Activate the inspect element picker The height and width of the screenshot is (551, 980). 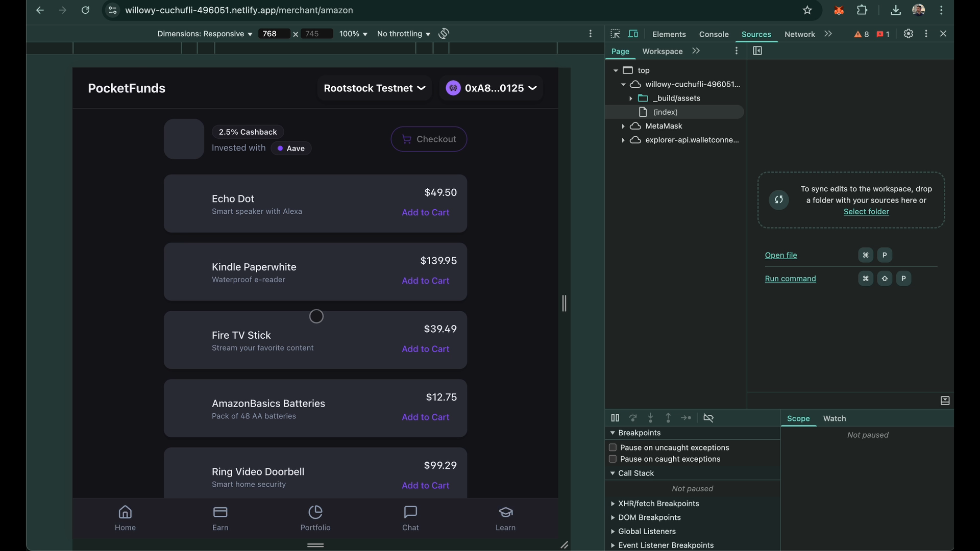pyautogui.click(x=615, y=34)
